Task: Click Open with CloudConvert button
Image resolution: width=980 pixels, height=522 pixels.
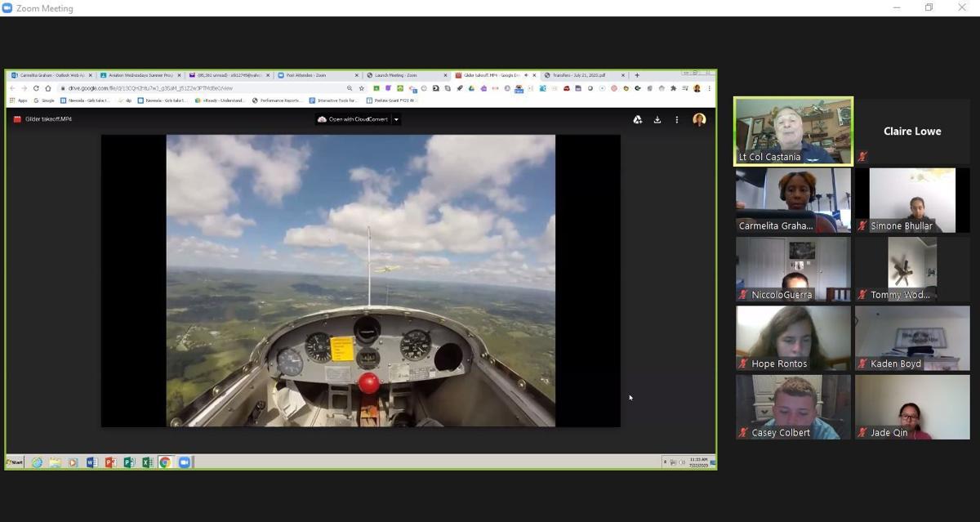Action: click(x=353, y=119)
